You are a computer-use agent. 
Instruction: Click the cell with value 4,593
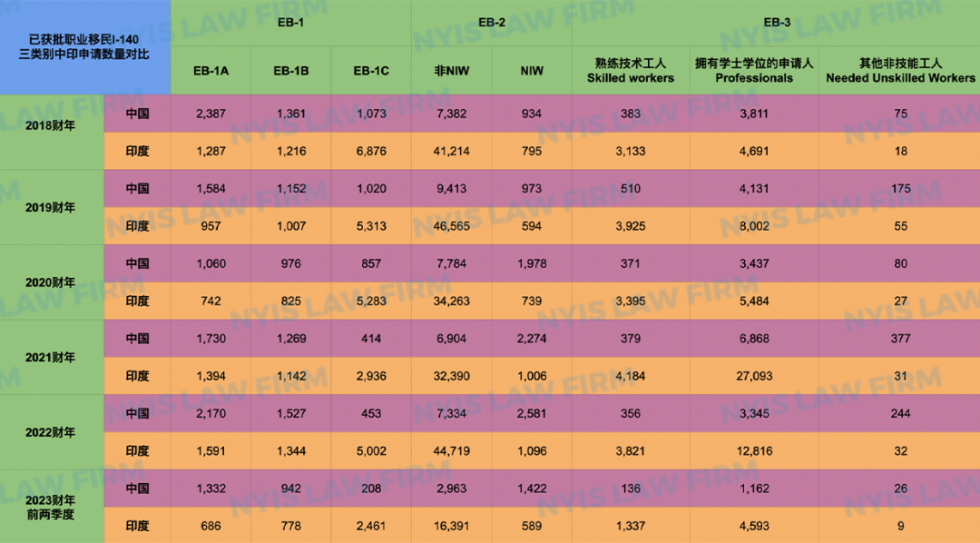pos(754,526)
